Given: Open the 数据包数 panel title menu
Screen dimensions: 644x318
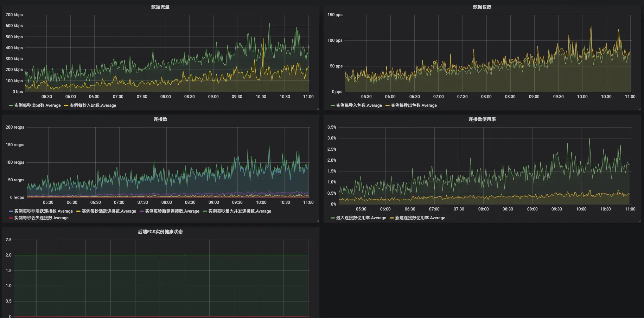Looking at the screenshot, I should [482, 7].
